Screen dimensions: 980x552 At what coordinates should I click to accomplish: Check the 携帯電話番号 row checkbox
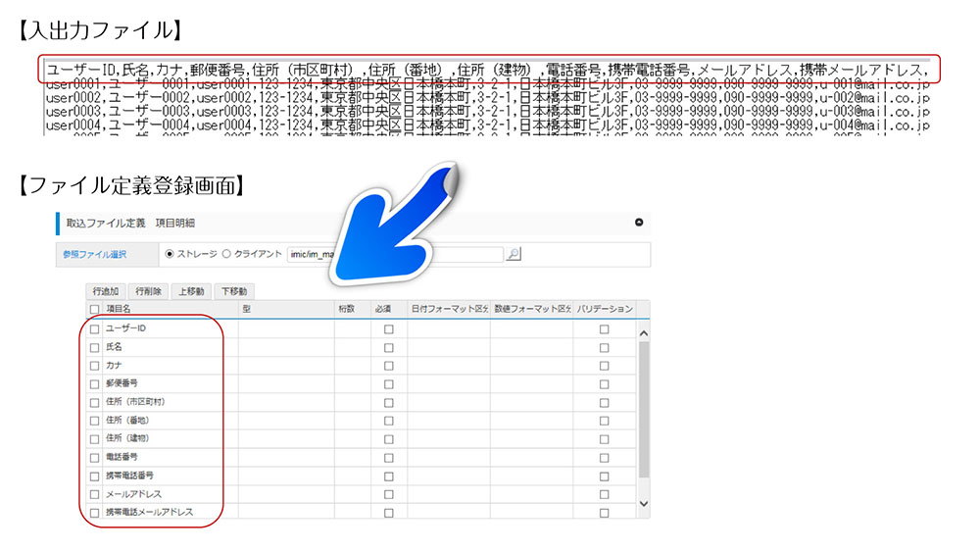[94, 477]
